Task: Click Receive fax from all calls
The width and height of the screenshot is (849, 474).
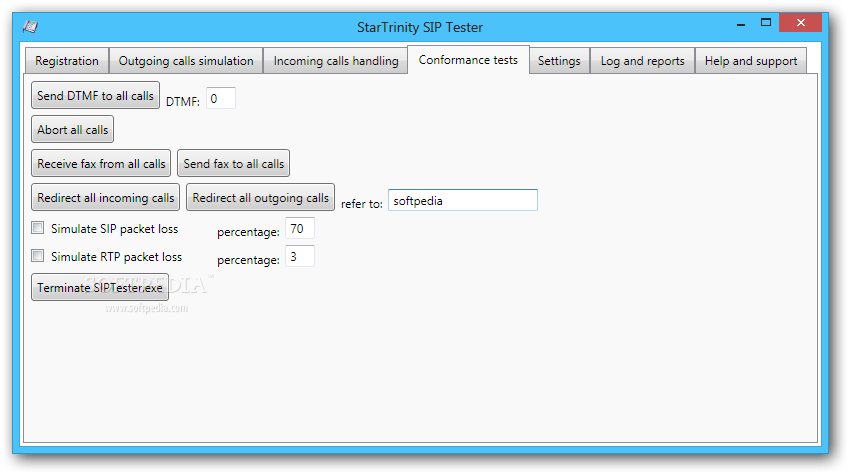Action: tap(101, 164)
